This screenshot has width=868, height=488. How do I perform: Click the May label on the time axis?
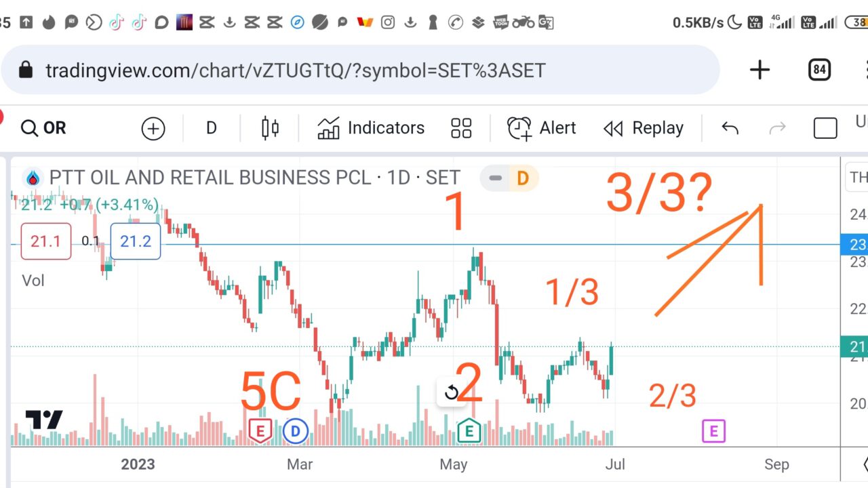[x=454, y=464]
